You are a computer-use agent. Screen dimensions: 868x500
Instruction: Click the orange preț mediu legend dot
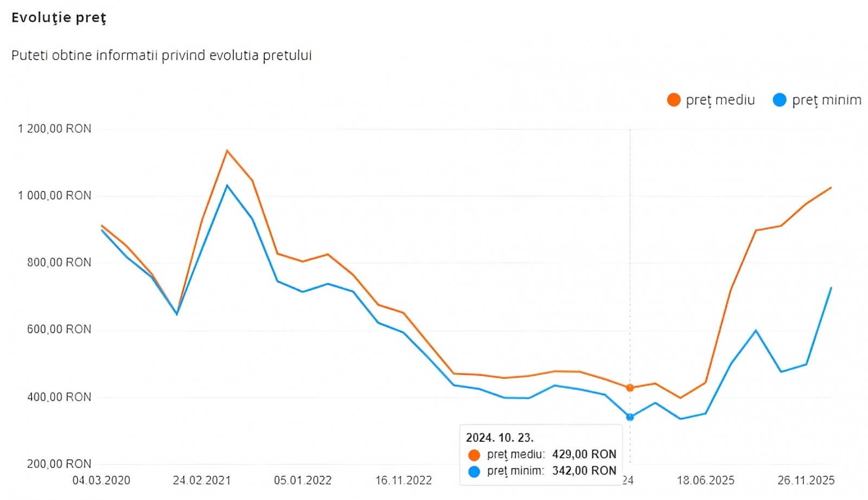pos(674,100)
